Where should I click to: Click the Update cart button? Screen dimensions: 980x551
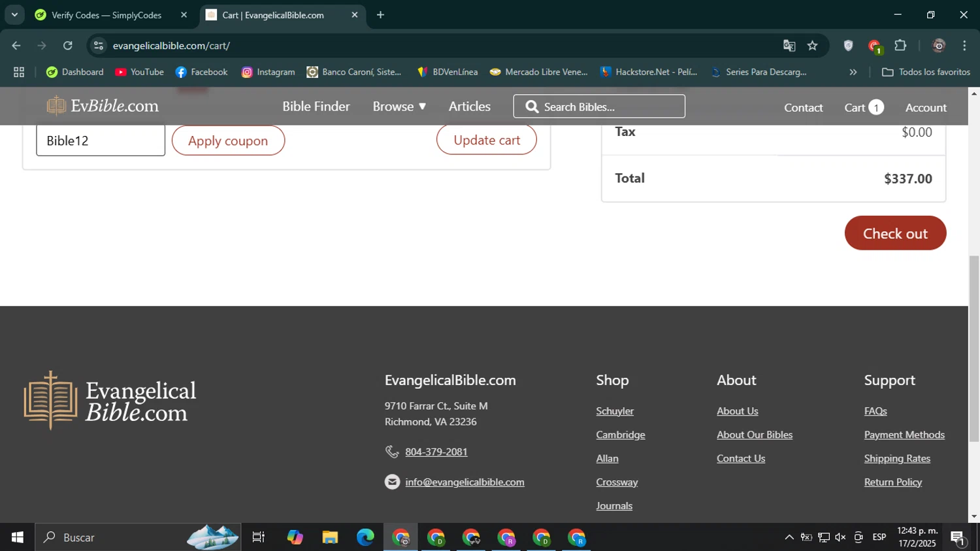tap(487, 140)
